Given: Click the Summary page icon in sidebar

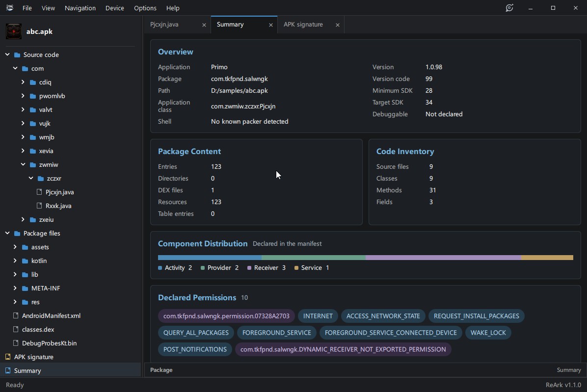Looking at the screenshot, I should coord(8,371).
